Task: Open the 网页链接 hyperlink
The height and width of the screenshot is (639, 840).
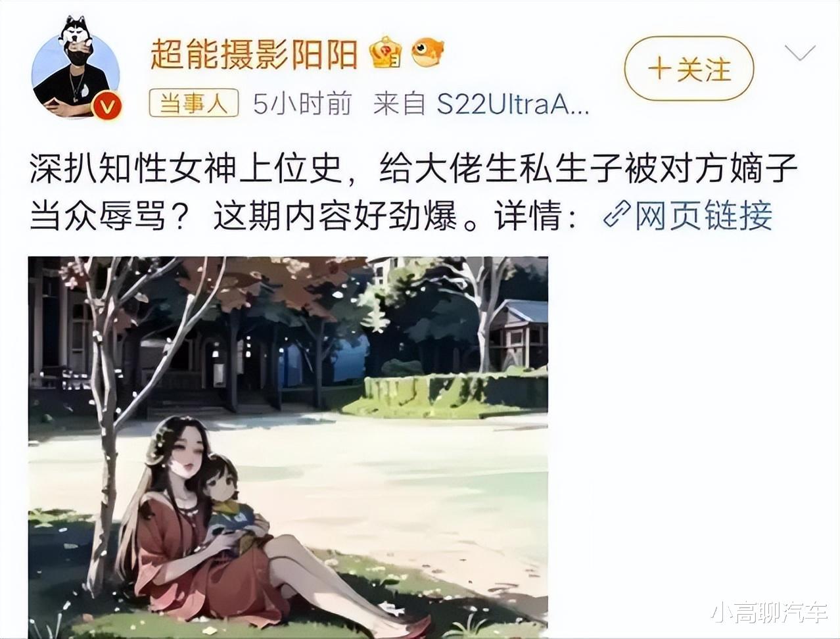Action: (688, 215)
